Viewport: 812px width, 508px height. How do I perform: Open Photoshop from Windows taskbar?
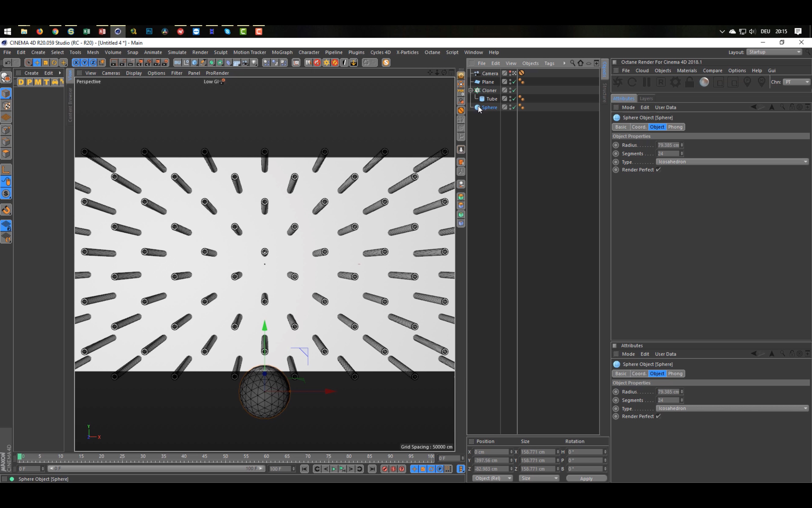pyautogui.click(x=149, y=31)
